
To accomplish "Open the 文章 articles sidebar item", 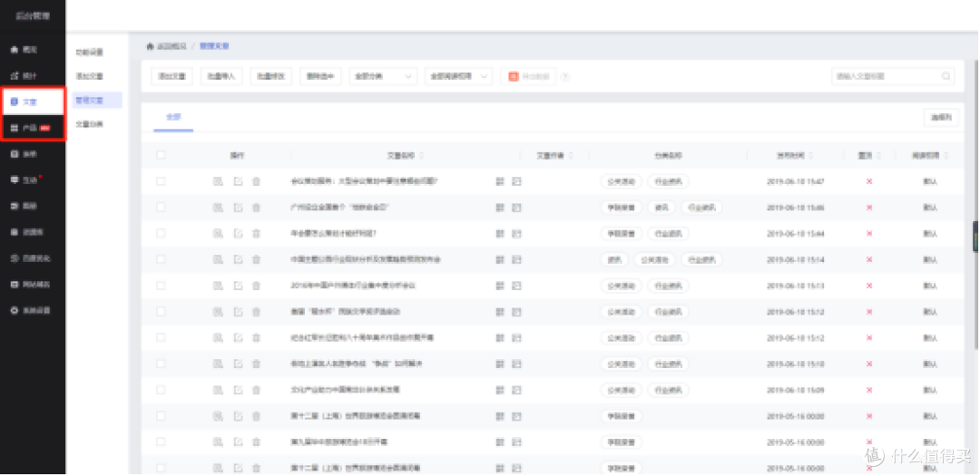I will click(x=33, y=102).
